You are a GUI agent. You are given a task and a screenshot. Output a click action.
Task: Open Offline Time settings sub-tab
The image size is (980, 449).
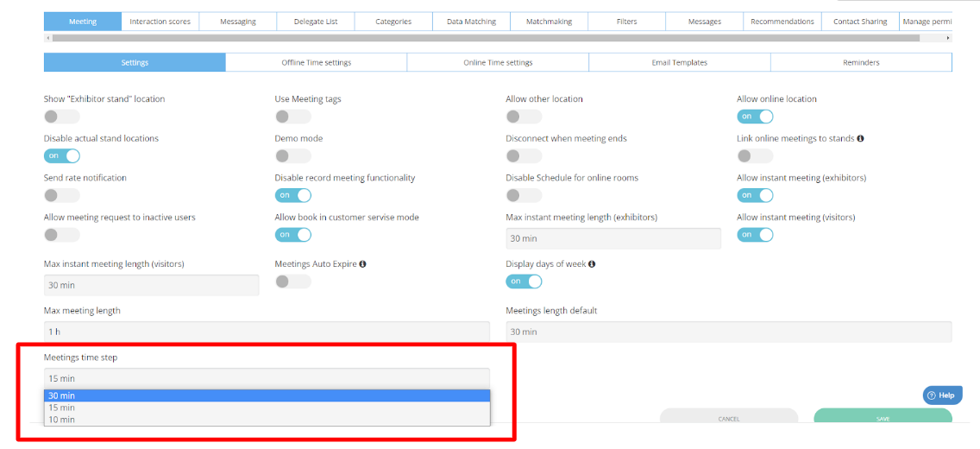(x=317, y=62)
